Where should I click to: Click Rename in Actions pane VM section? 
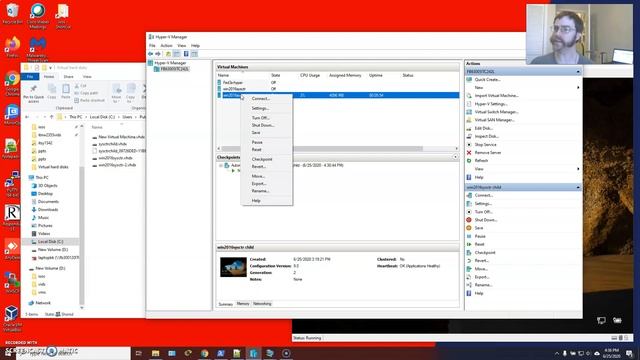click(x=483, y=285)
